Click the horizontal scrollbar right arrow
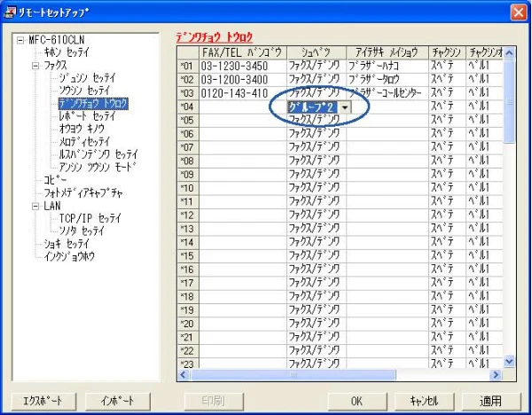The width and height of the screenshot is (532, 415). (496, 375)
